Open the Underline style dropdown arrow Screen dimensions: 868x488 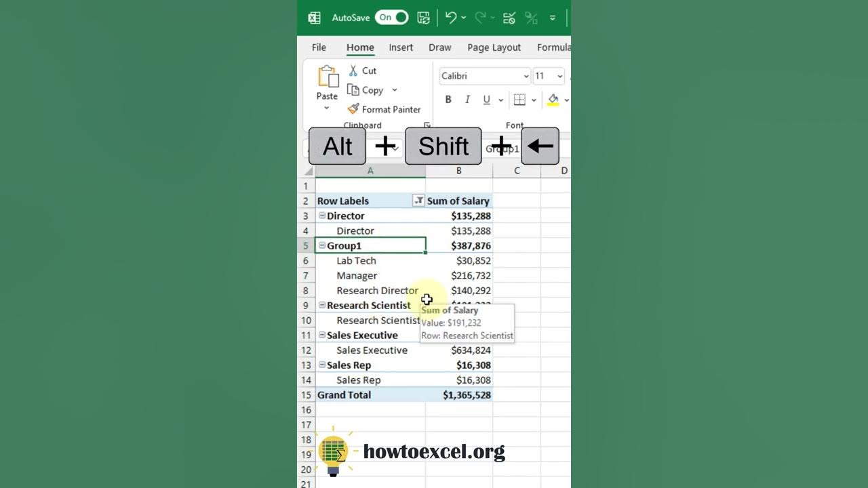501,100
